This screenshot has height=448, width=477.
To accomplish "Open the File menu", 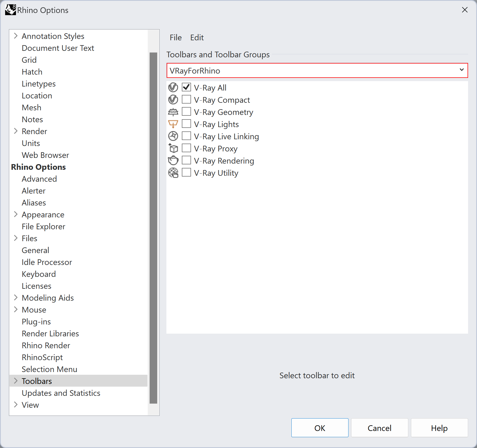I will tap(176, 38).
